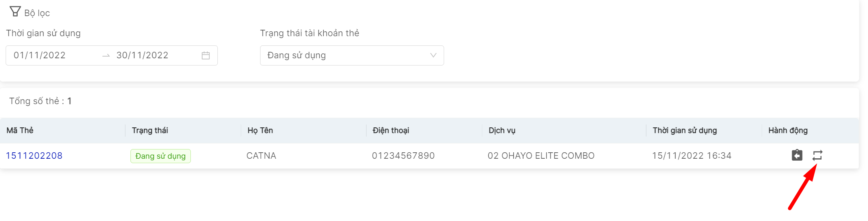Click the return card icon in Hành động
This screenshot has width=868, height=221.
click(x=797, y=155)
